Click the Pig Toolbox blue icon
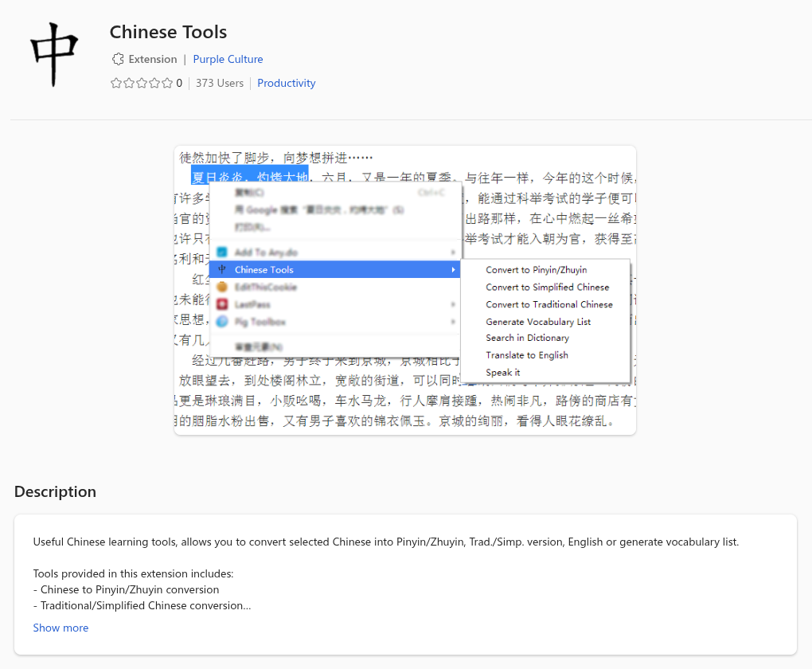812x669 pixels. (222, 322)
